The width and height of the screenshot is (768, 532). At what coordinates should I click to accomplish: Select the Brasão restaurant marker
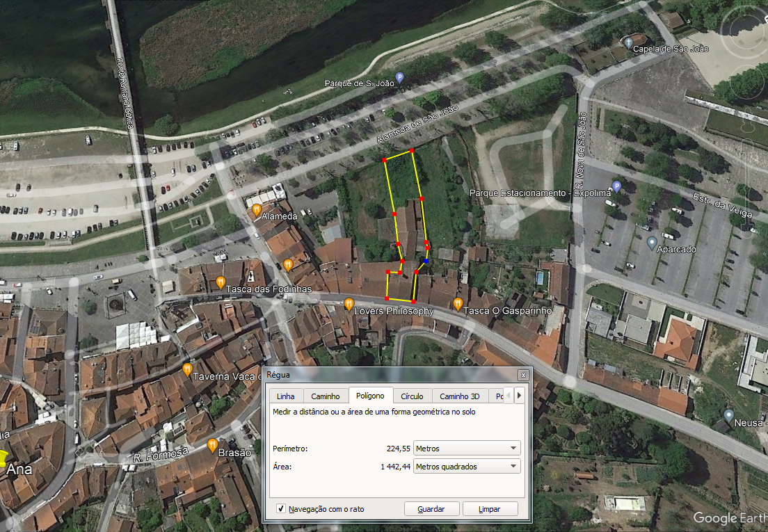pos(212,444)
